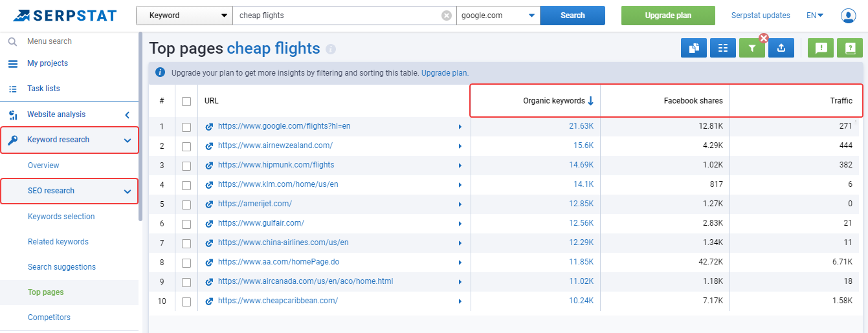The image size is (868, 333).
Task: Collapse the SEO research section chevron
Action: pos(128,191)
